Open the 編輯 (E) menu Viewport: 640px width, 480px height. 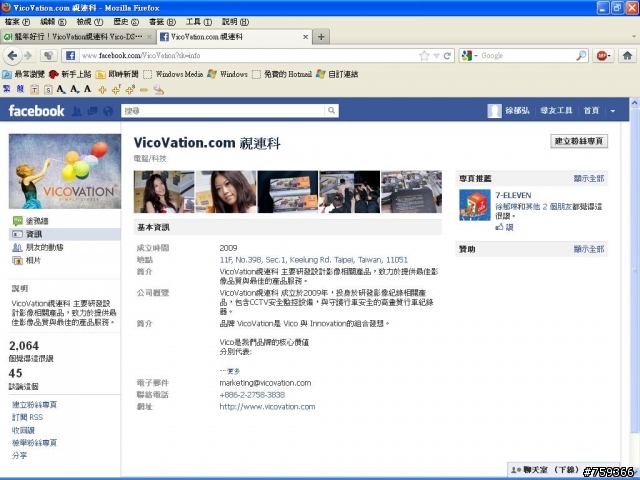[53, 22]
